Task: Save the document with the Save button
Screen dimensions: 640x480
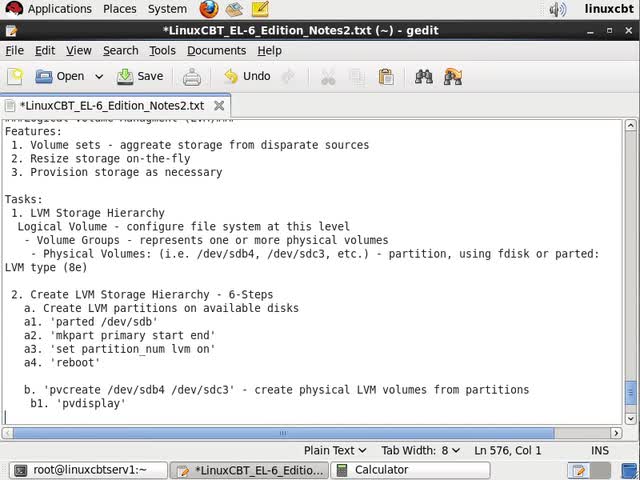Action: 140,76
